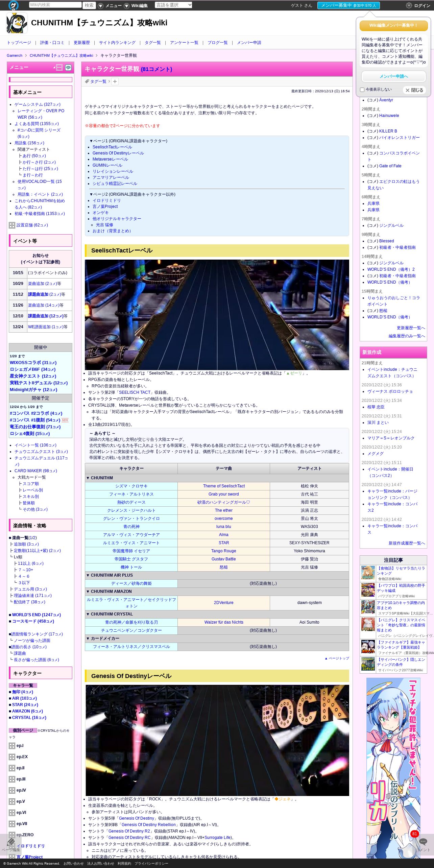Open the Gamerch breadcrumb link

pyautogui.click(x=15, y=55)
